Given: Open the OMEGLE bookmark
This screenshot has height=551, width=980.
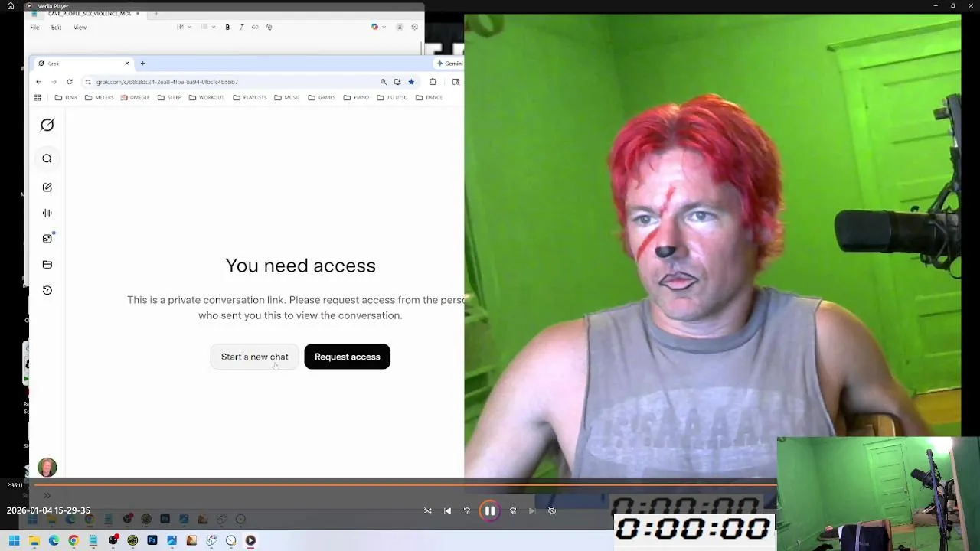Looking at the screenshot, I should click(136, 98).
